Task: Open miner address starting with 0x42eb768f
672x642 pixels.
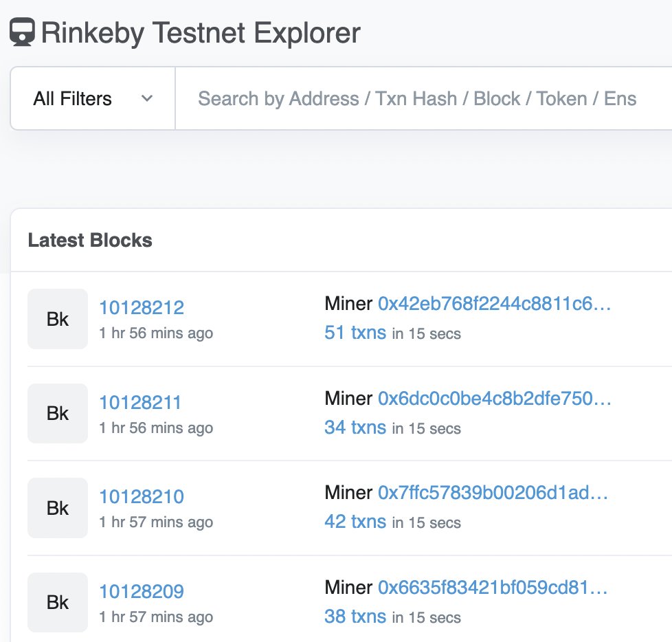Action: [x=494, y=303]
